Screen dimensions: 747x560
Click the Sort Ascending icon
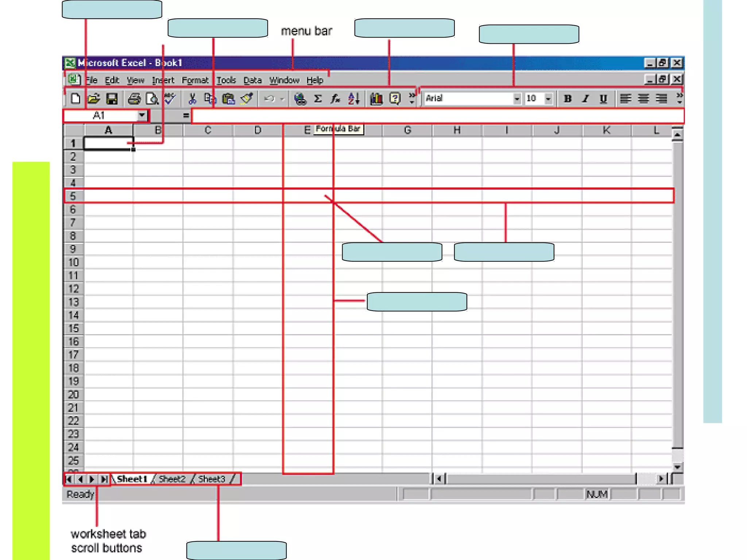tap(354, 98)
